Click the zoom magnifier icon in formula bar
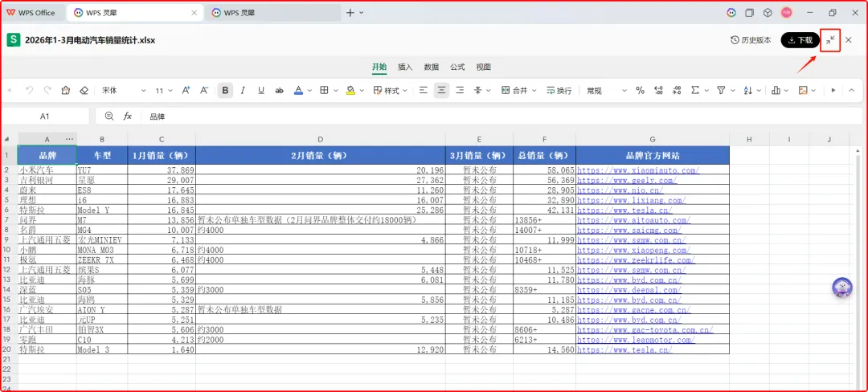Viewport: 868px width, 392px height. 109,116
